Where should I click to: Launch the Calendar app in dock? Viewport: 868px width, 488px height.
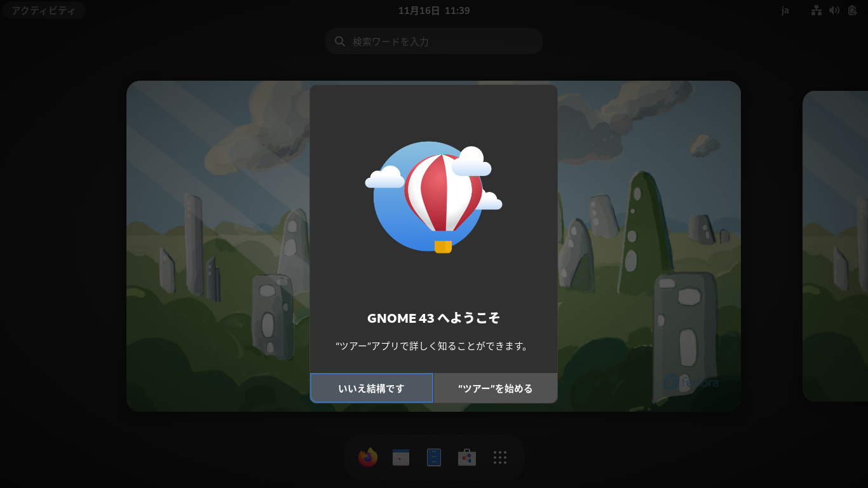(401, 457)
